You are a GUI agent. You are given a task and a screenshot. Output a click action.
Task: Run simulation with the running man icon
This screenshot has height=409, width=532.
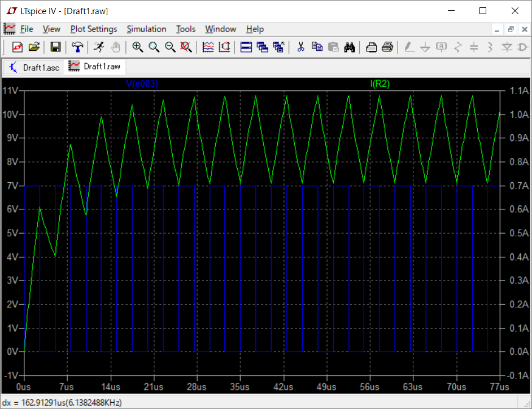pos(99,47)
